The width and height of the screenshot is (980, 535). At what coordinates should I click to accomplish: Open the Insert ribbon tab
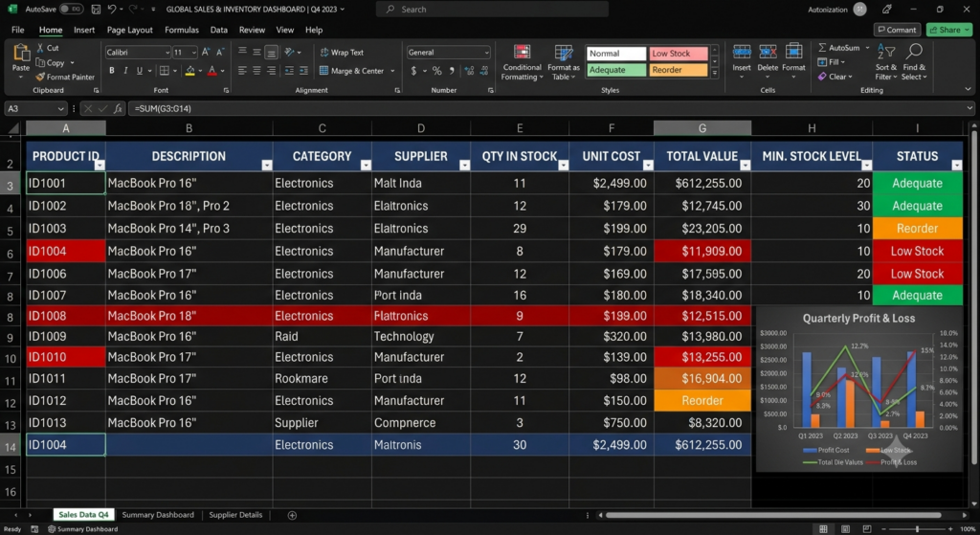(84, 30)
